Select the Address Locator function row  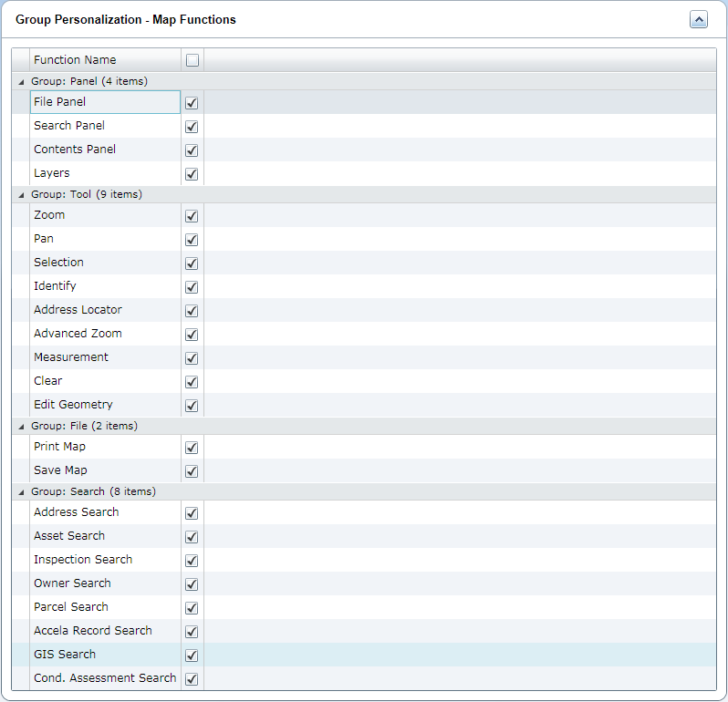tap(78, 310)
